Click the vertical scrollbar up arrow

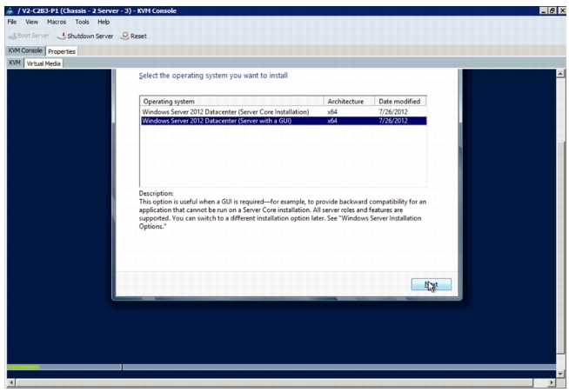[560, 74]
